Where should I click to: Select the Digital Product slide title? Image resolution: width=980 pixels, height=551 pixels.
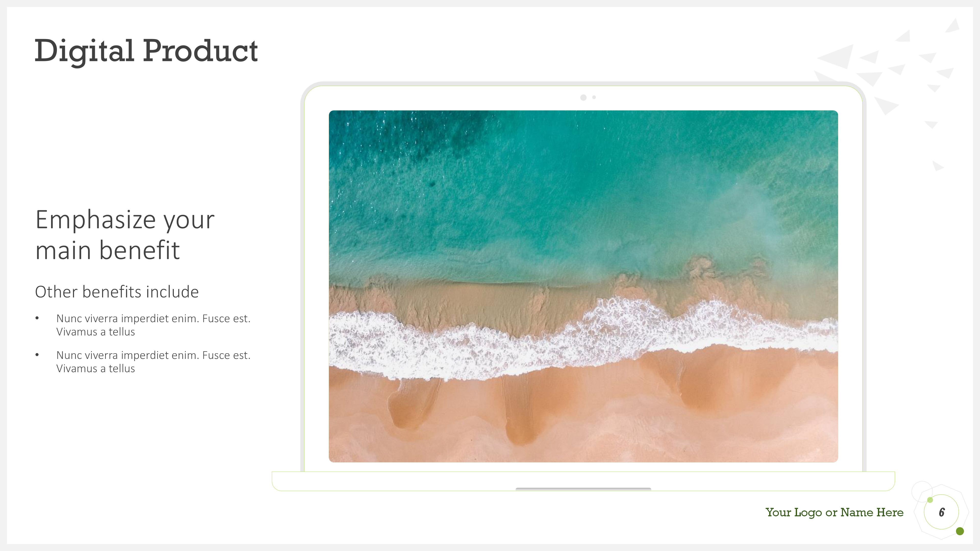(146, 51)
